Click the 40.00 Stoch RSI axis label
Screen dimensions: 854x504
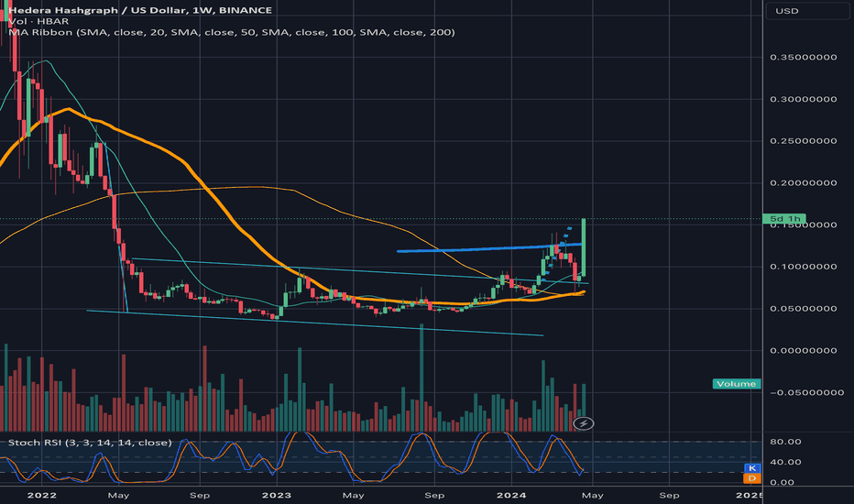click(785, 462)
